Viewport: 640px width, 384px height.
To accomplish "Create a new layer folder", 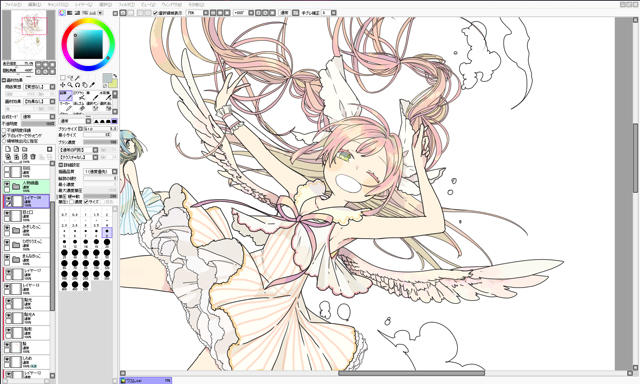I will point(24,149).
